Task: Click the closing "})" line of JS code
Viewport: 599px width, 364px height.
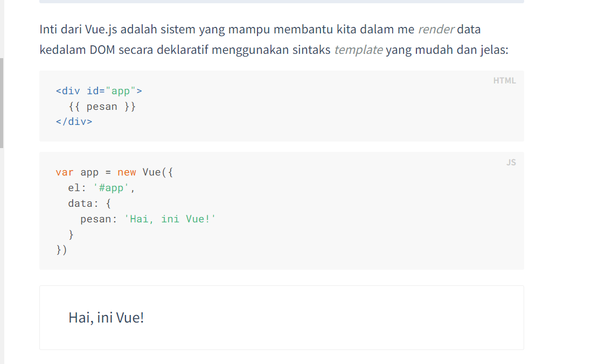Action: point(61,250)
